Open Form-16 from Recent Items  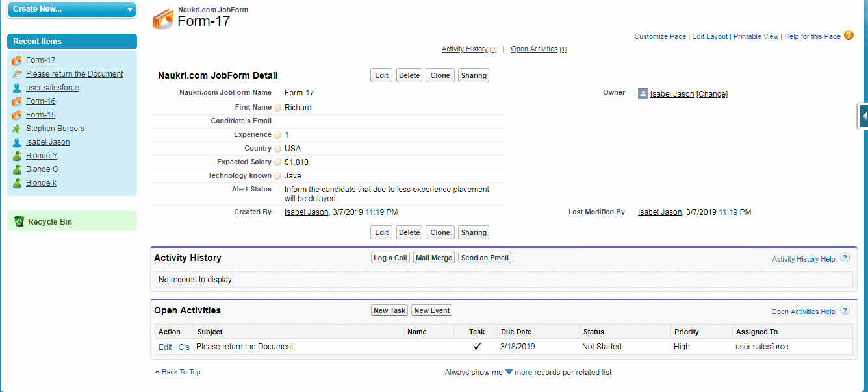pos(40,101)
